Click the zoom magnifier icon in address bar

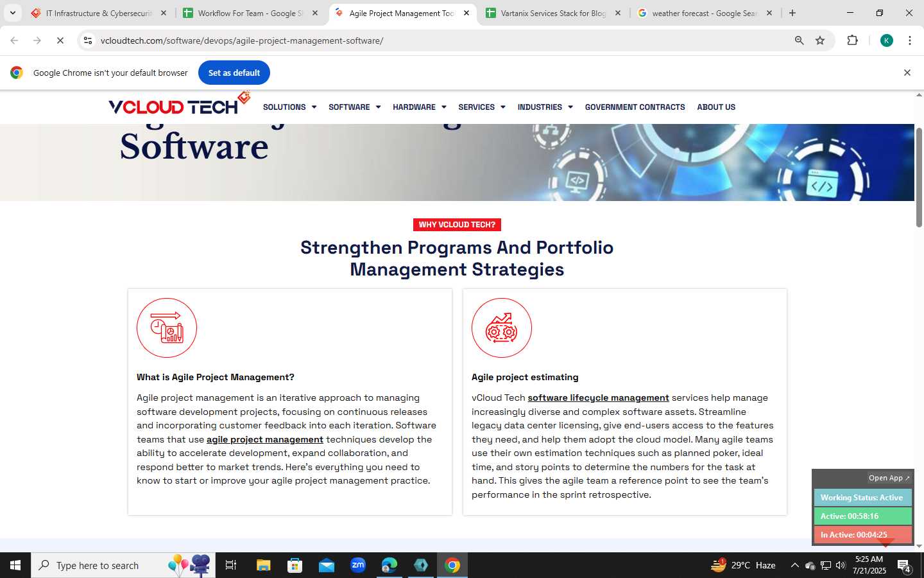799,40
